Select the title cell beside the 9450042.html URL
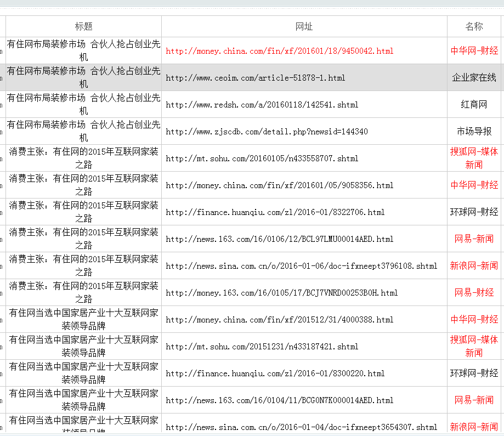Screen dimensions: 504x436 [x=83, y=50]
